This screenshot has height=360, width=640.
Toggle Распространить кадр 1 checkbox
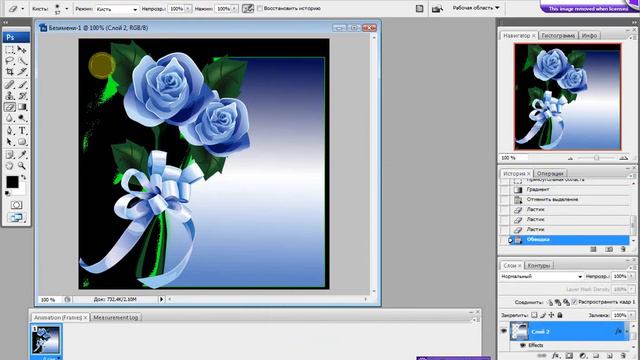(x=574, y=302)
